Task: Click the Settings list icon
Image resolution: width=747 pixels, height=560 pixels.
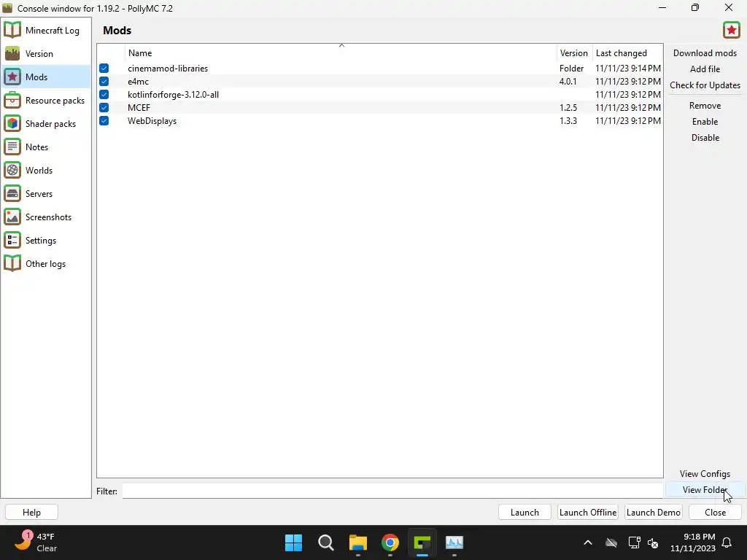Action: pos(12,240)
